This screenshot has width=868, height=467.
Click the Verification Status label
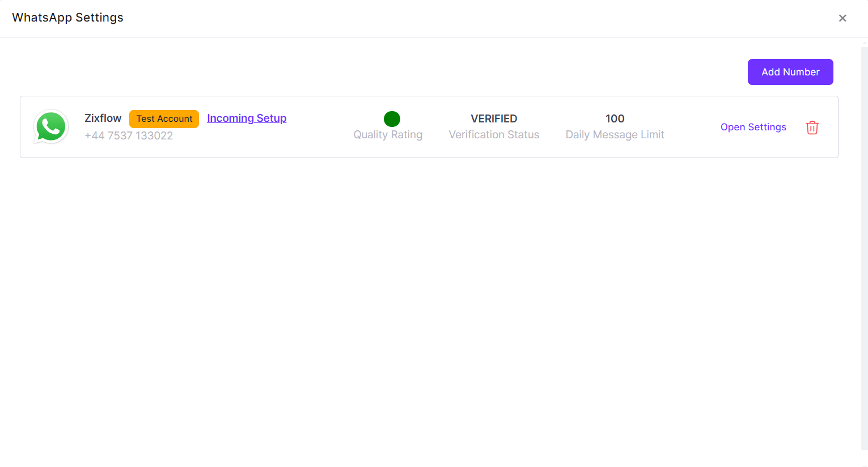(x=494, y=135)
